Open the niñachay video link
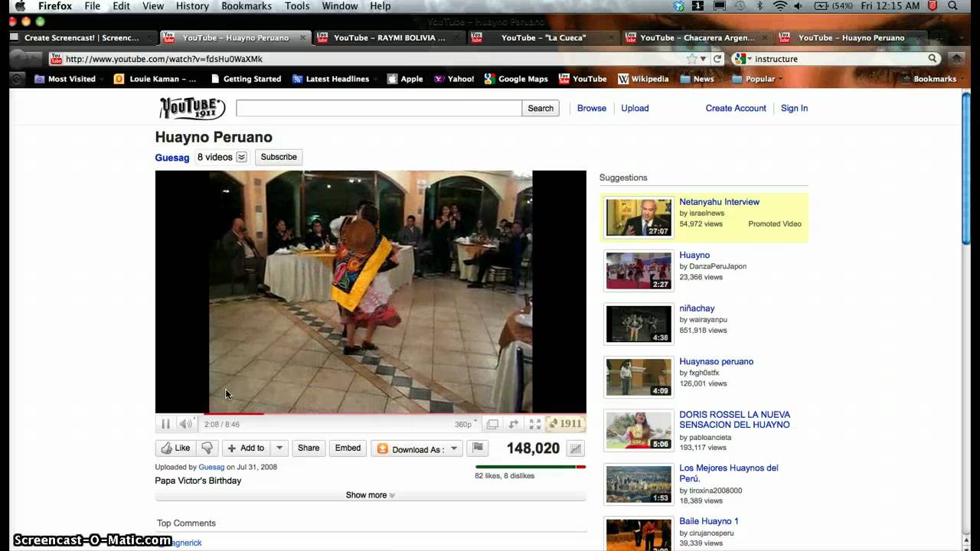The width and height of the screenshot is (980, 551). click(x=697, y=308)
